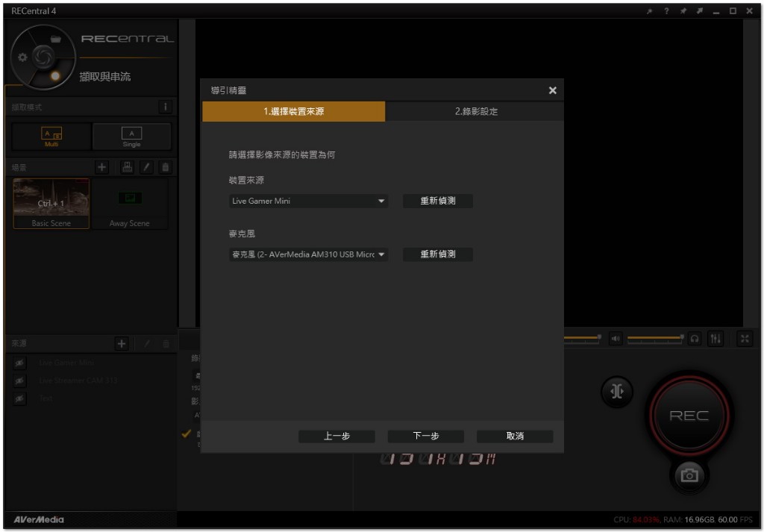Start recording with the REC button
The image size is (764, 532).
point(689,416)
